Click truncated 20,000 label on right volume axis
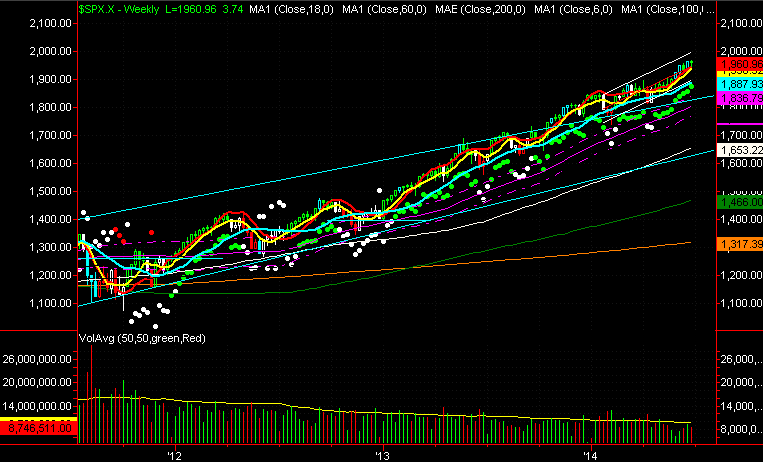Image resolution: width=763 pixels, height=462 pixels. [x=741, y=382]
